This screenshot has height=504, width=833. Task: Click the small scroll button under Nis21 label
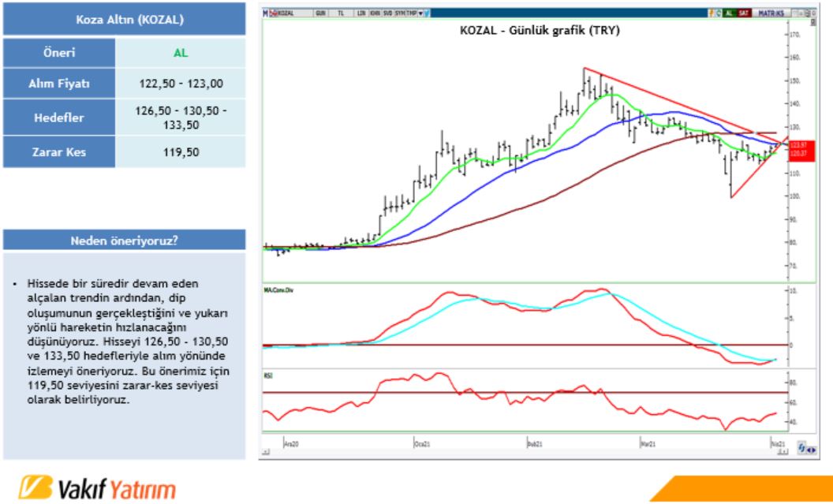pyautogui.click(x=782, y=451)
